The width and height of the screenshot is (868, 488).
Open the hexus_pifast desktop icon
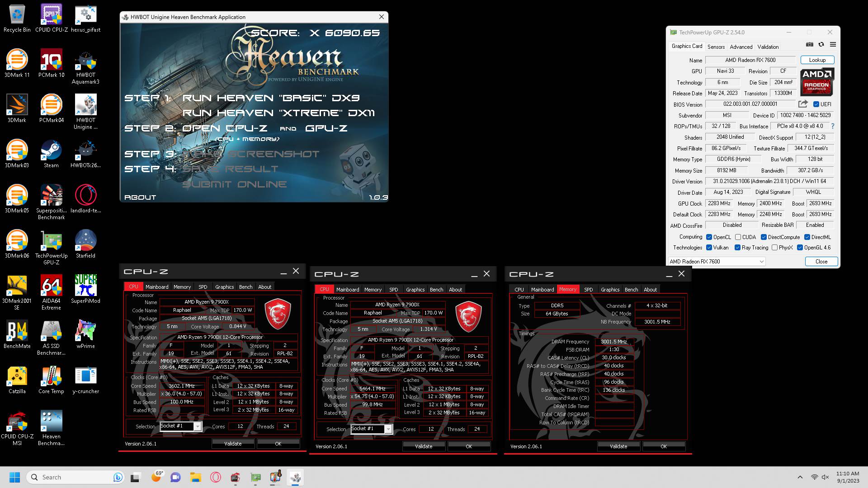(85, 19)
